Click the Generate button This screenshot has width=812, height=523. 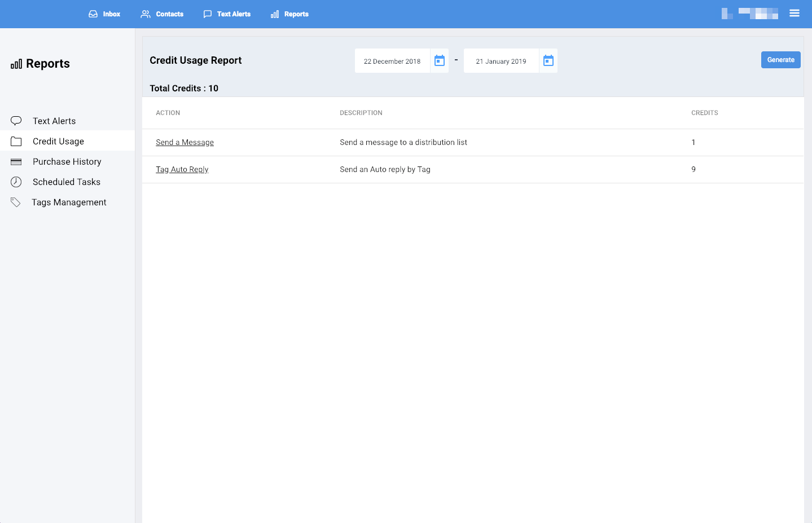pos(781,60)
